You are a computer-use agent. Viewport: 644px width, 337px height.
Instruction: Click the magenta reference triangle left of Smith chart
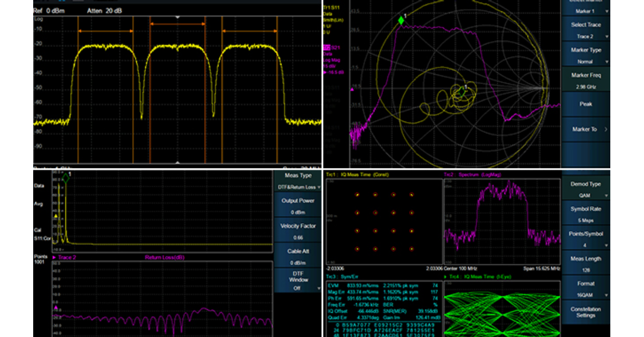(352, 89)
